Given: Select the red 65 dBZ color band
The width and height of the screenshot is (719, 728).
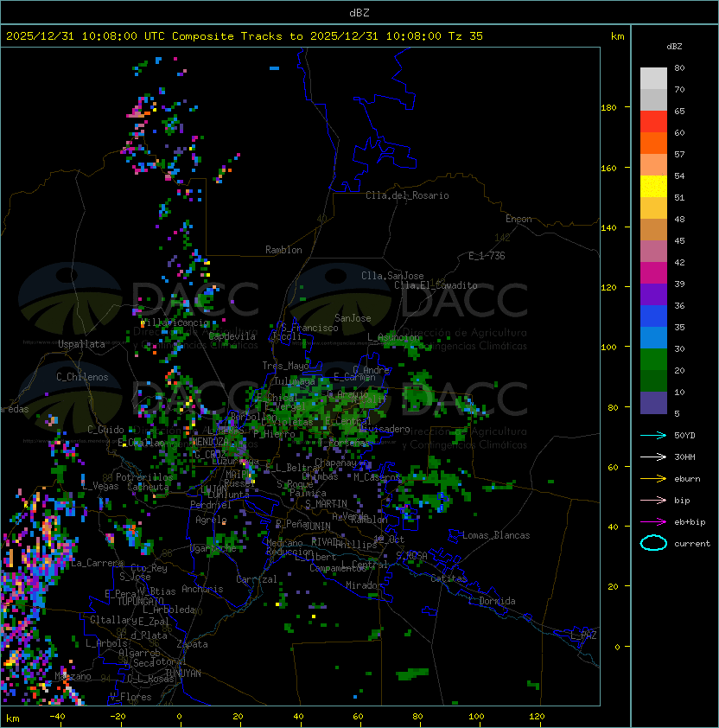Looking at the screenshot, I should 653,122.
